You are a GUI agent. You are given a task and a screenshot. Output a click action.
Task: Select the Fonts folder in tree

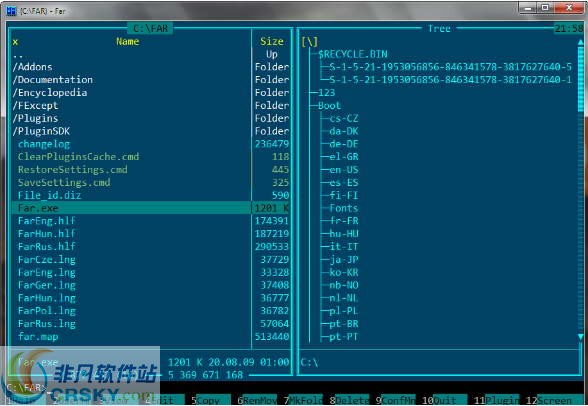click(344, 208)
